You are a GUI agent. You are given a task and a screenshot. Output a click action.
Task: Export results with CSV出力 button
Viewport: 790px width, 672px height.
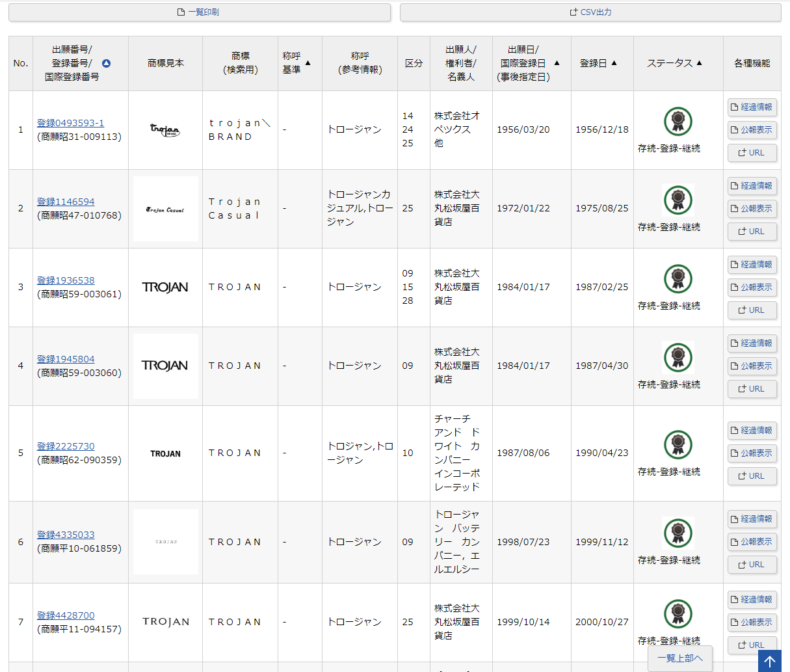point(590,12)
